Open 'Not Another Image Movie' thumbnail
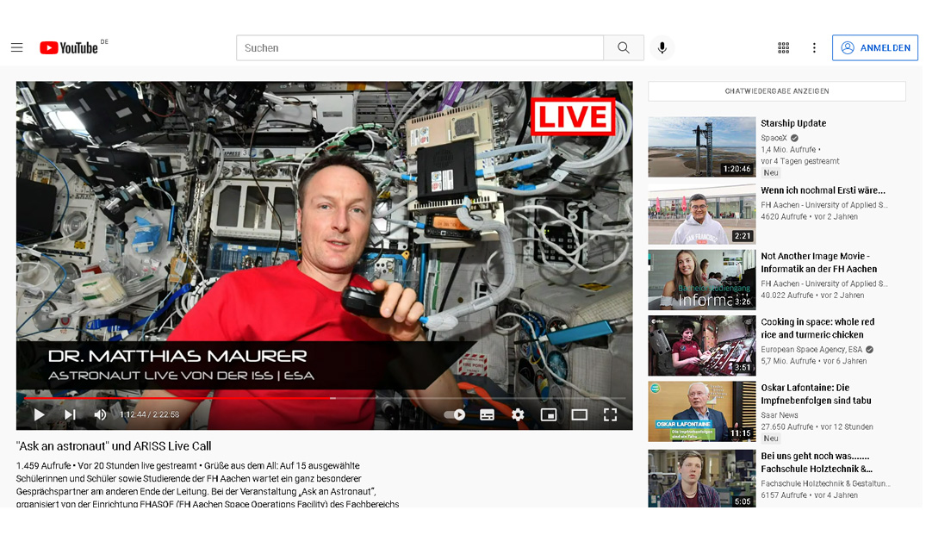Image resolution: width=926 pixels, height=560 pixels. [701, 280]
